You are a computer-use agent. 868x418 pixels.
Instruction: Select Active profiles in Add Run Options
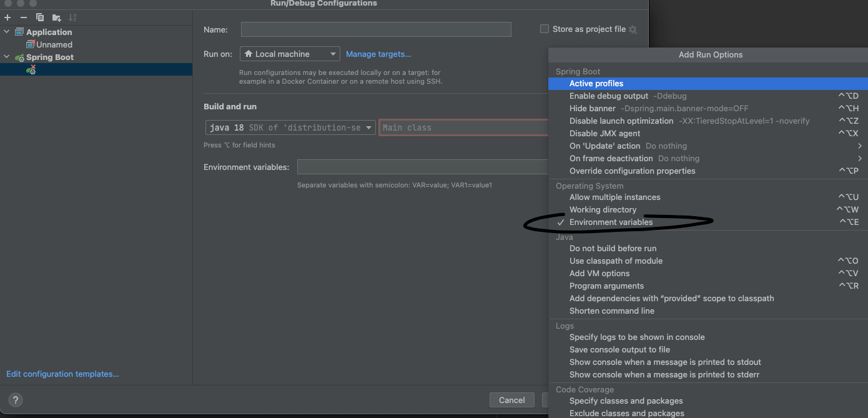click(596, 83)
